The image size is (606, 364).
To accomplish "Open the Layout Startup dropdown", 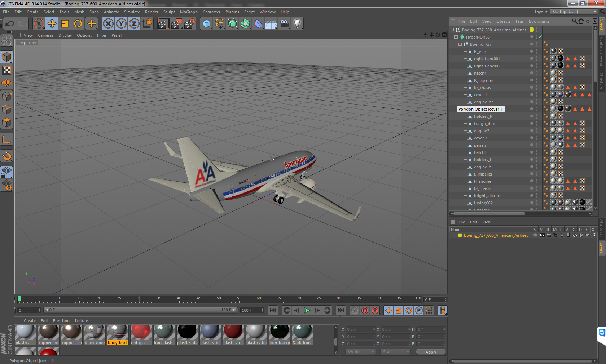I will [574, 12].
